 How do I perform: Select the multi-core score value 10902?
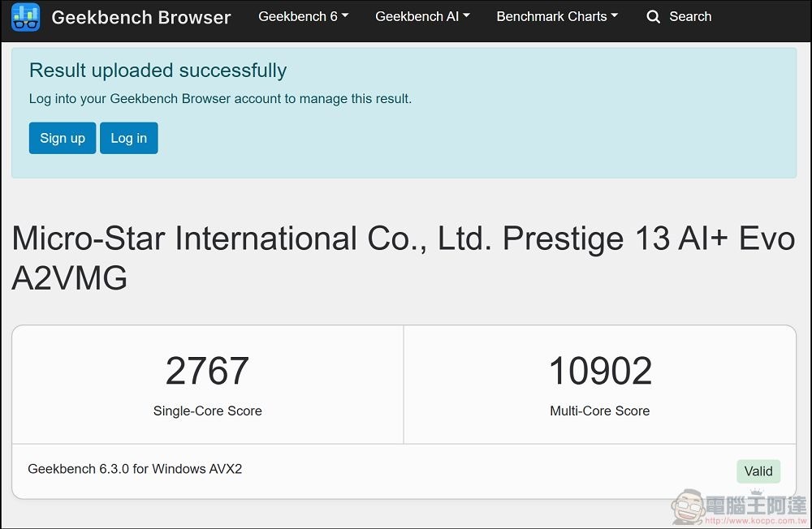pyautogui.click(x=600, y=371)
